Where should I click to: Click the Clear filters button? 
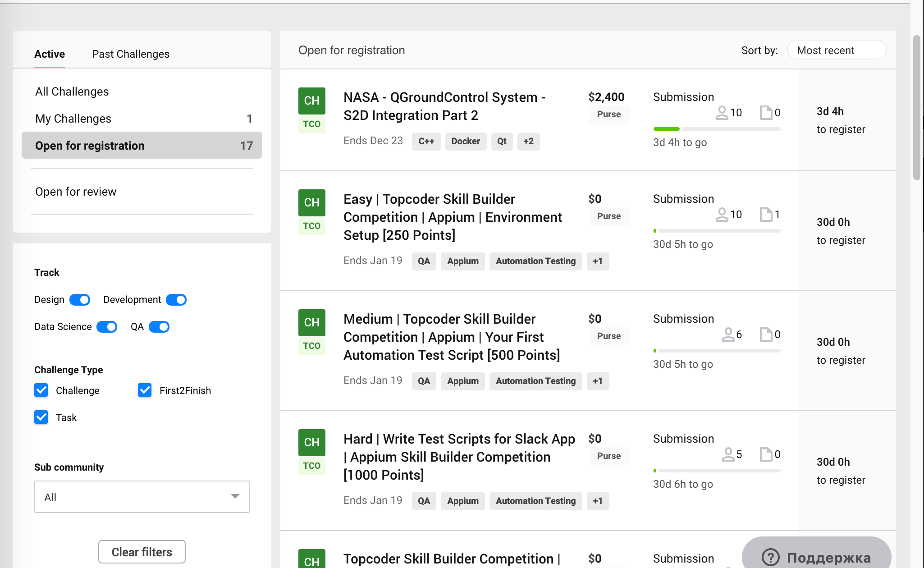point(142,552)
